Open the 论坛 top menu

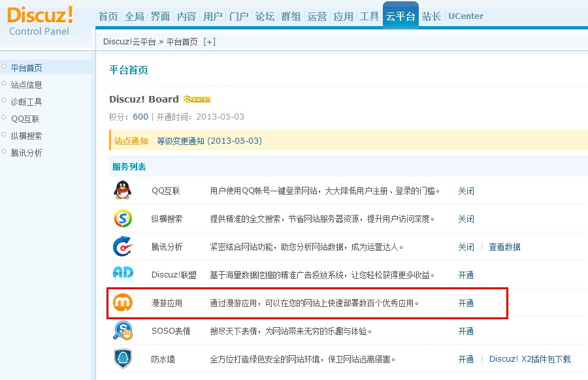coord(265,16)
